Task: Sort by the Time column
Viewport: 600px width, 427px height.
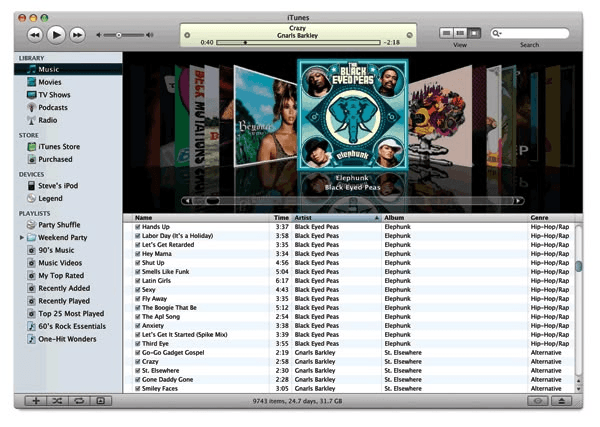Action: coord(281,218)
